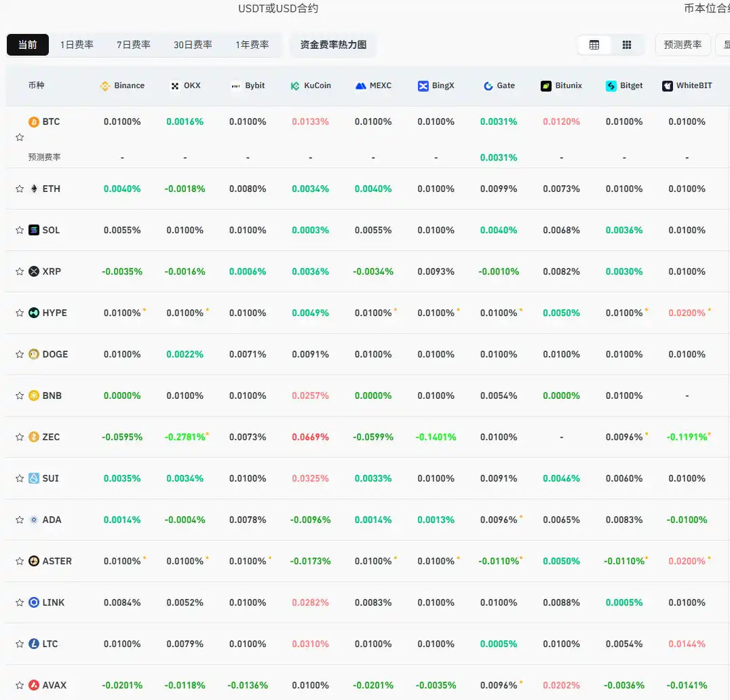Switch to the 1日费率 tab
The height and width of the screenshot is (700, 730).
pos(77,45)
